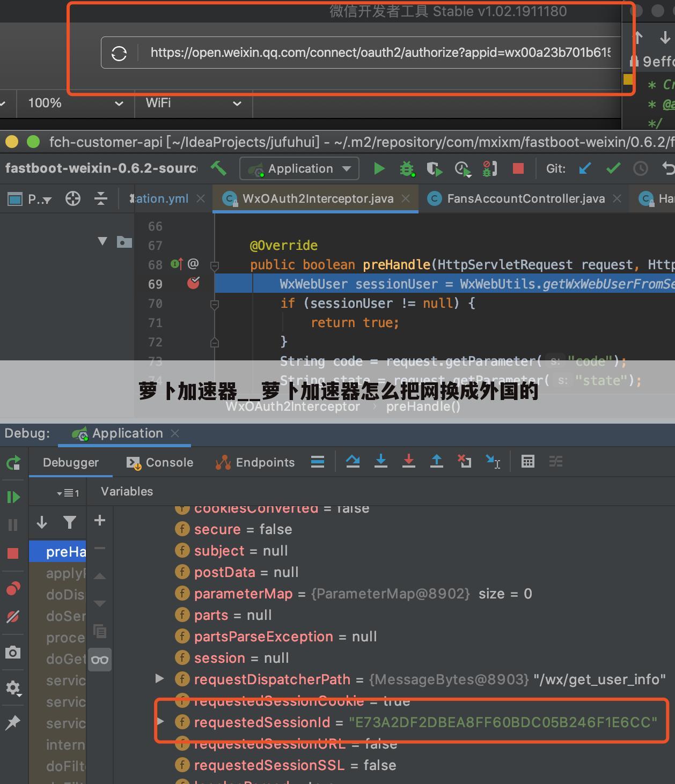Image resolution: width=675 pixels, height=784 pixels.
Task: Click the open.weixin.qq.com URL field
Action: point(380,53)
